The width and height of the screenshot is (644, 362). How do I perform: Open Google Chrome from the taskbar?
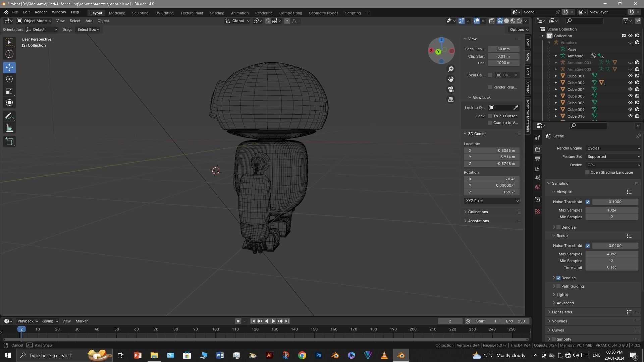(302, 355)
